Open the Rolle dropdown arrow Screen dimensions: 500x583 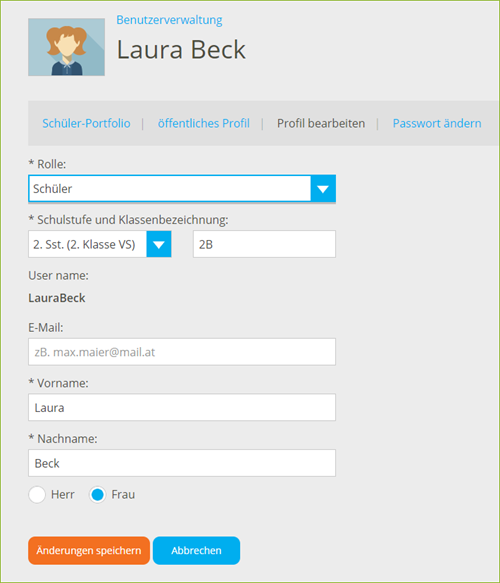pyautogui.click(x=323, y=189)
